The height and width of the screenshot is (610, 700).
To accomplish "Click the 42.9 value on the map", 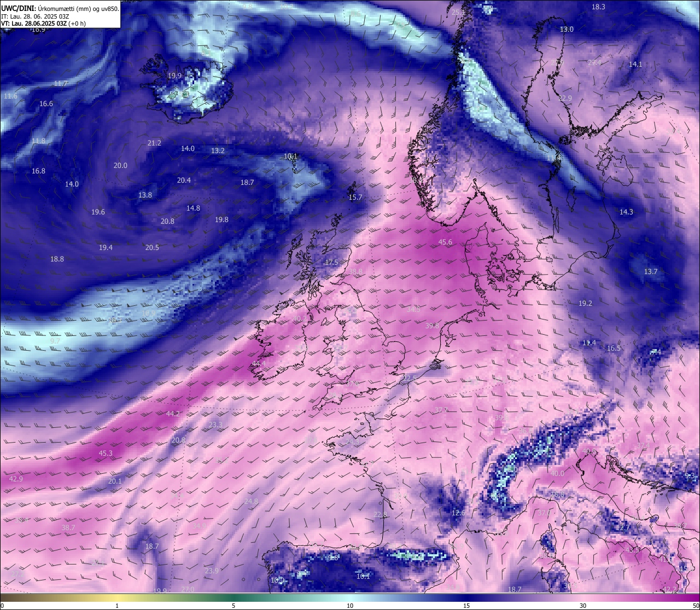I will tap(16, 479).
